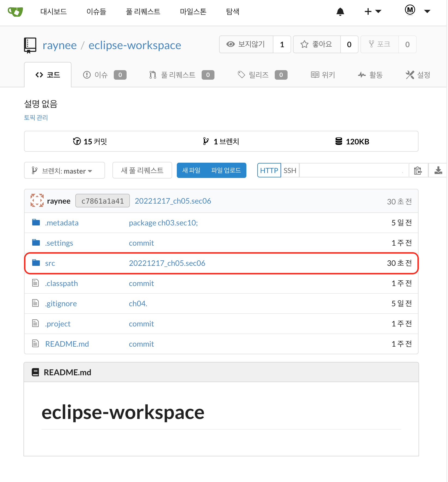This screenshot has width=448, height=482.
Task: Open 마일스톤 in top navigation
Action: point(193,11)
